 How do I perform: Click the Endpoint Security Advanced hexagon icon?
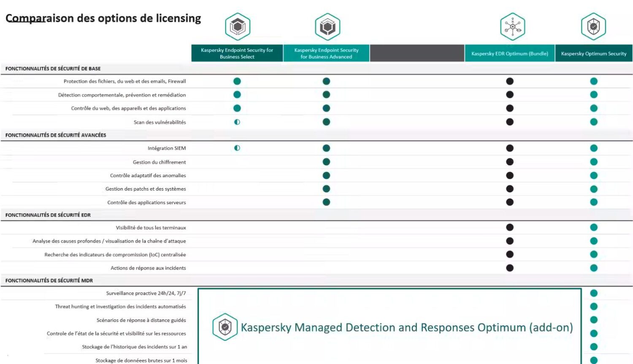(327, 27)
